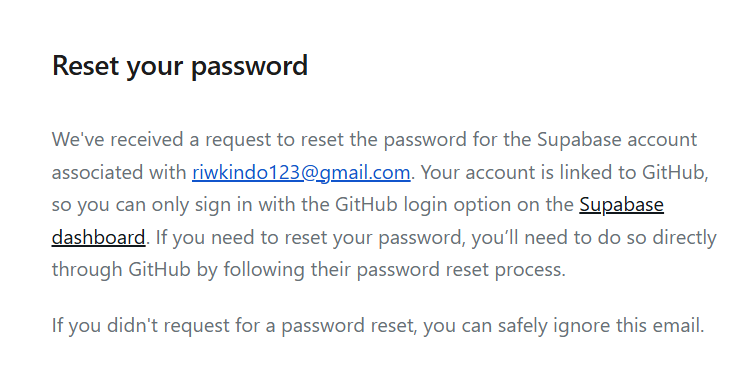Select the word password in the heading
The width and height of the screenshot is (746, 389).
pyautogui.click(x=249, y=67)
